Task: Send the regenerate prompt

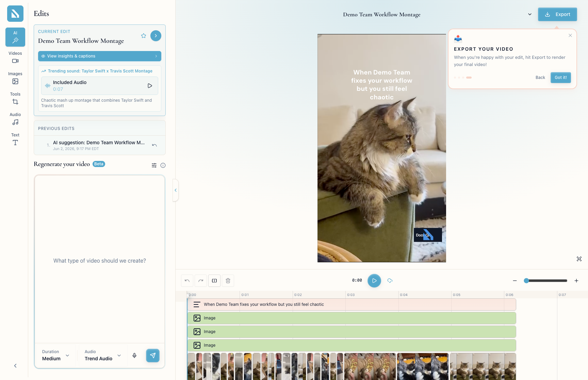Action: (x=153, y=356)
